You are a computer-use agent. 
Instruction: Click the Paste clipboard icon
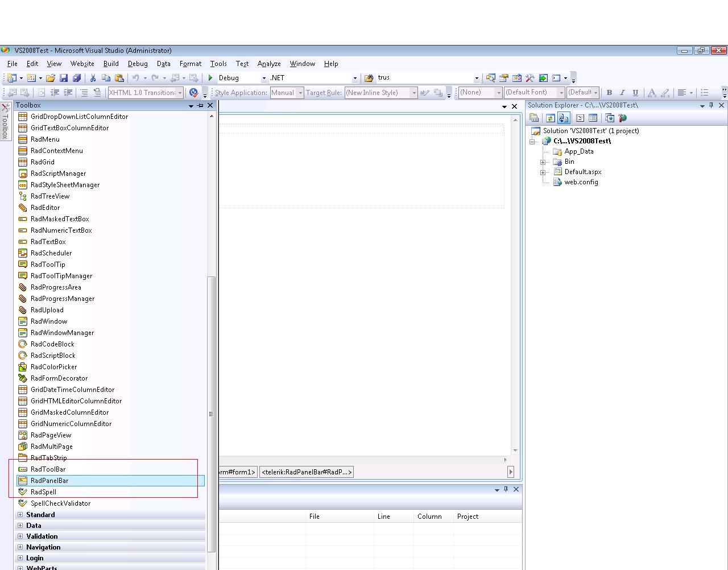pos(119,78)
